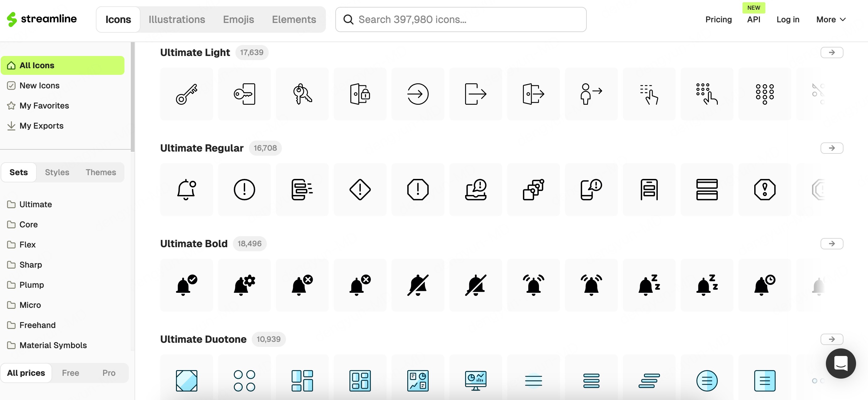Screen dimensions: 868x400
Task: Click the streamline logo
Action: click(42, 19)
